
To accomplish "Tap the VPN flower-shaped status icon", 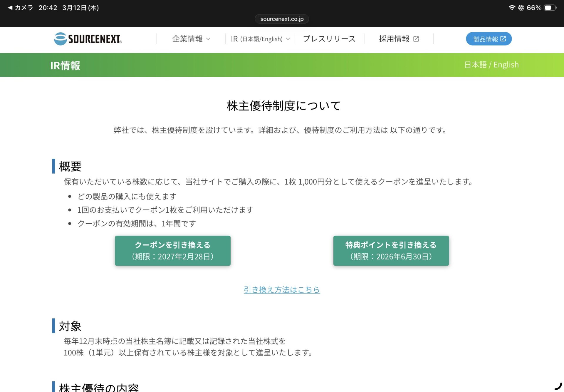I will tap(521, 8).
